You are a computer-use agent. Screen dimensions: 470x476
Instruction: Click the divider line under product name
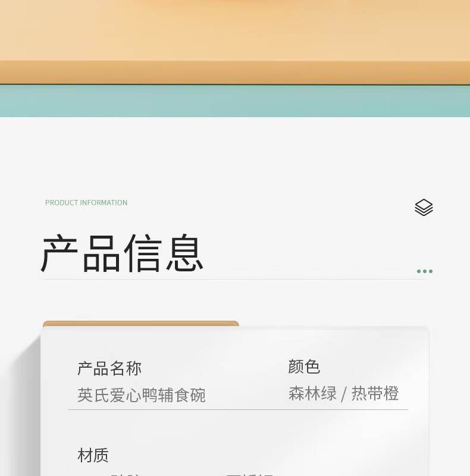(238, 409)
